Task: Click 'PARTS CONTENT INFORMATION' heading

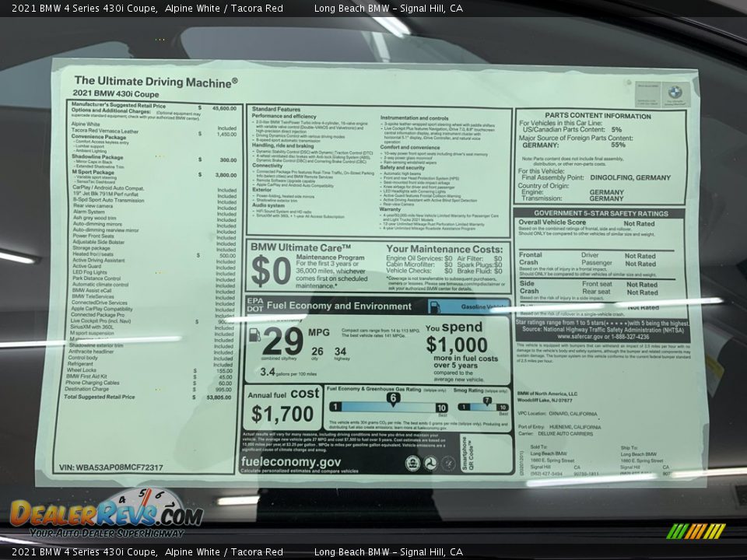Action: [598, 116]
